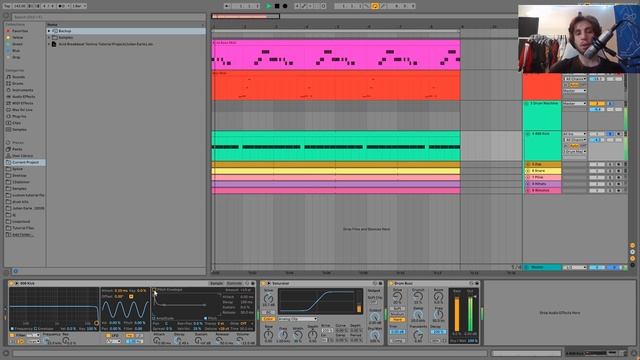Open User Library under Places

(22, 156)
